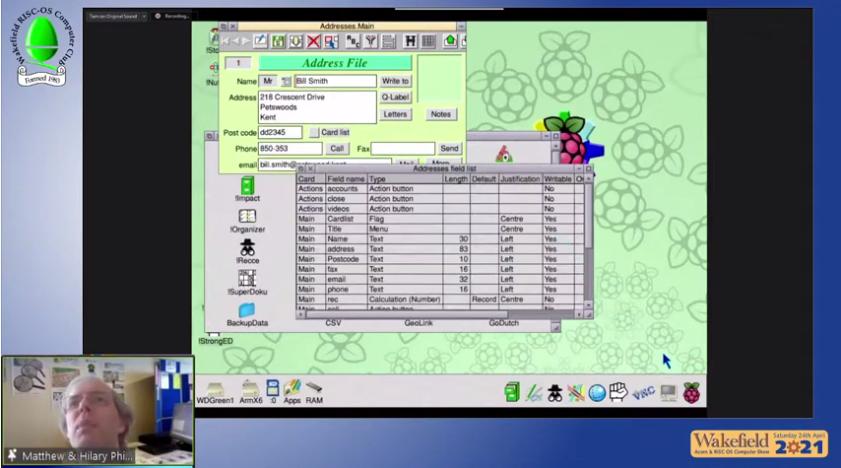841x468 pixels.
Task: Click the raspberry Task Manager icon
Action: point(691,393)
